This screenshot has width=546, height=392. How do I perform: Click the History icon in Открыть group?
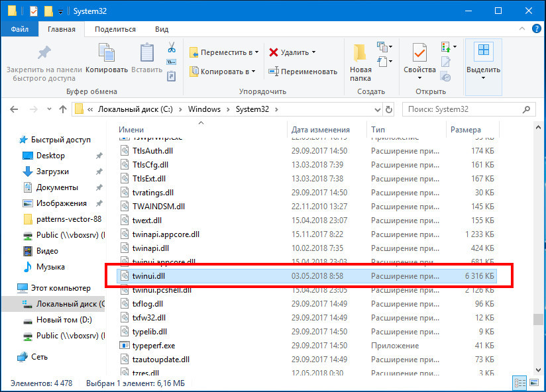tap(446, 76)
